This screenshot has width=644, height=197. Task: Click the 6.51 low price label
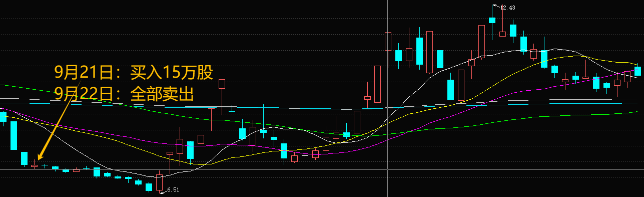[x=173, y=190]
